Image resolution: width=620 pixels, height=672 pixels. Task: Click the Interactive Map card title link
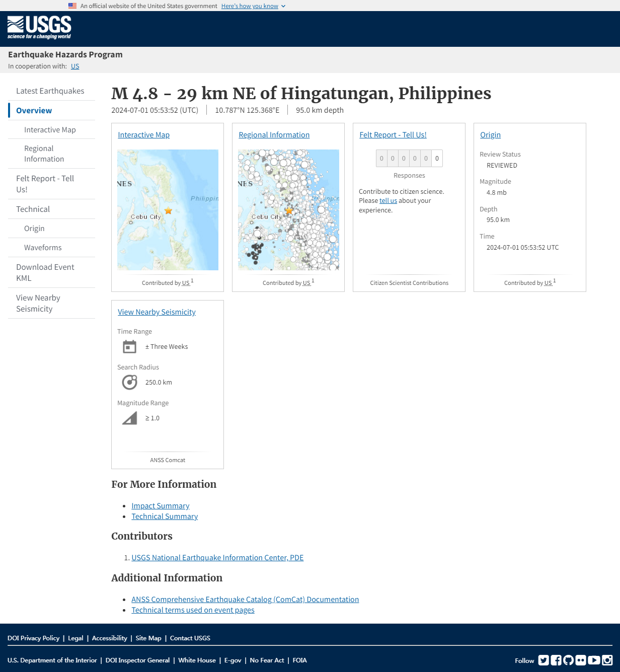pos(143,135)
